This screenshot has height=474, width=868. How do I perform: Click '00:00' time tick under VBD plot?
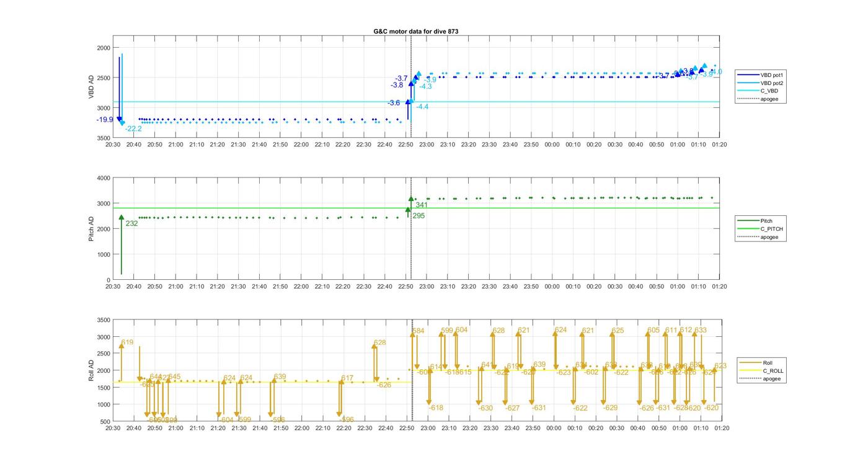552,145
